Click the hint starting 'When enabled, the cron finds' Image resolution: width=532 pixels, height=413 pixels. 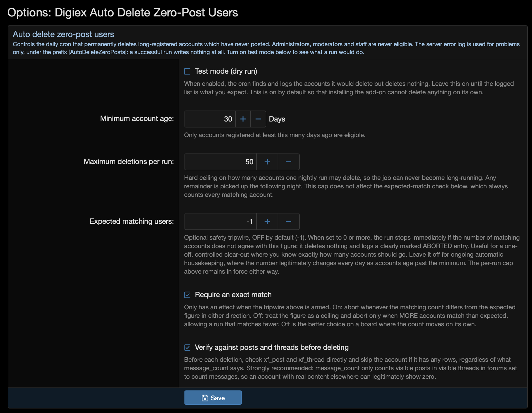[x=349, y=88]
